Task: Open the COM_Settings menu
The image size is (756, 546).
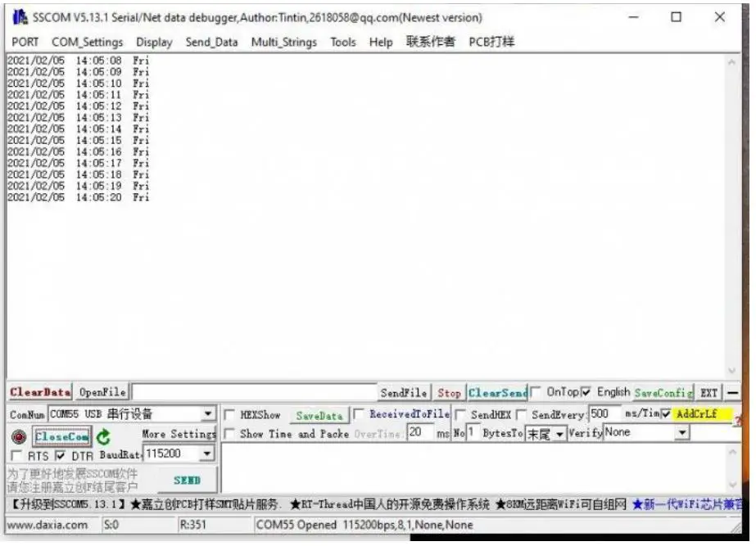Action: point(87,42)
